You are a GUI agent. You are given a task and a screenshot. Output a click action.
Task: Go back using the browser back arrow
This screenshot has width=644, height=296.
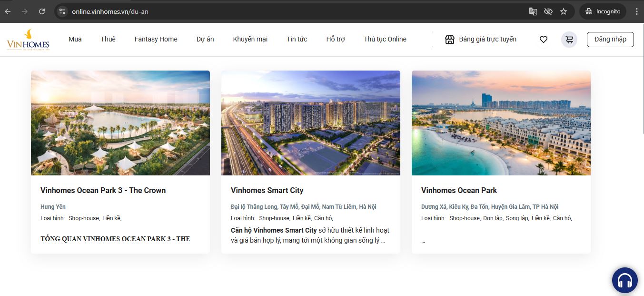click(x=7, y=10)
